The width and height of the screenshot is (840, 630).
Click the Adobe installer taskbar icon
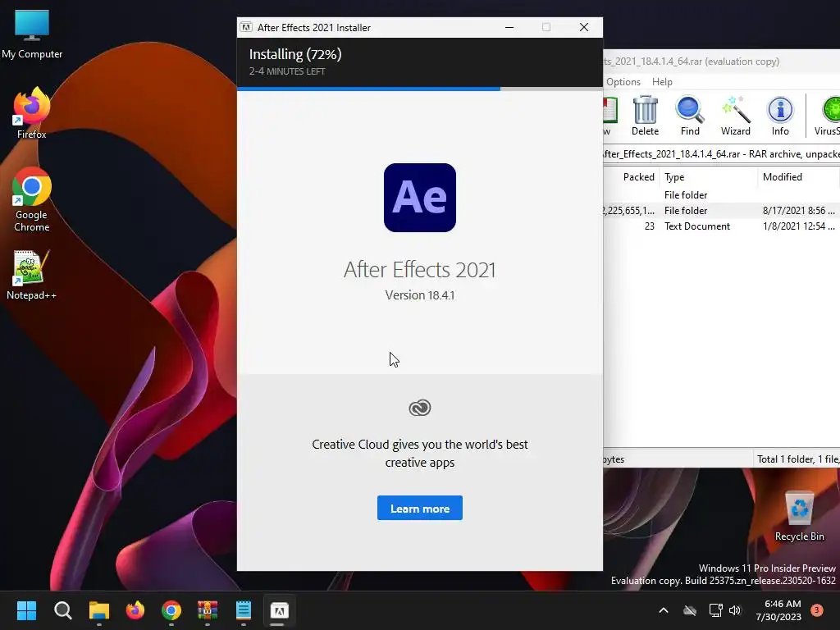[279, 610]
